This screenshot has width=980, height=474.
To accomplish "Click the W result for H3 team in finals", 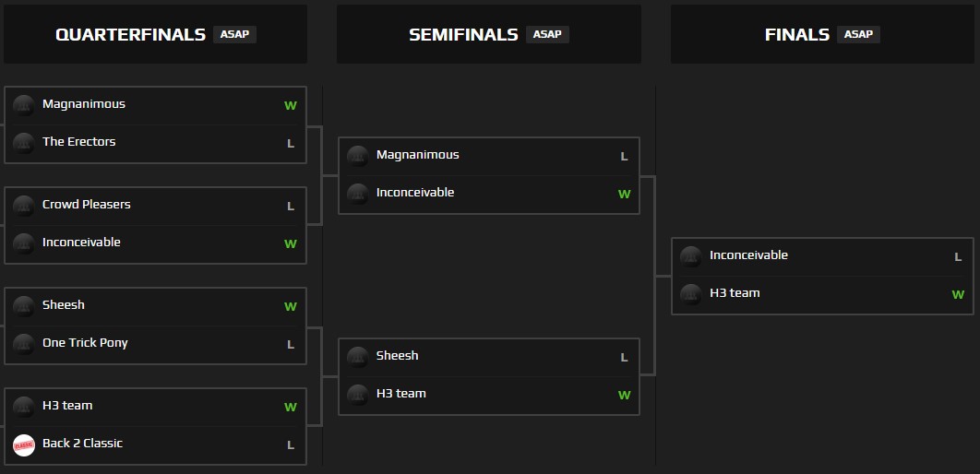I will tap(958, 295).
